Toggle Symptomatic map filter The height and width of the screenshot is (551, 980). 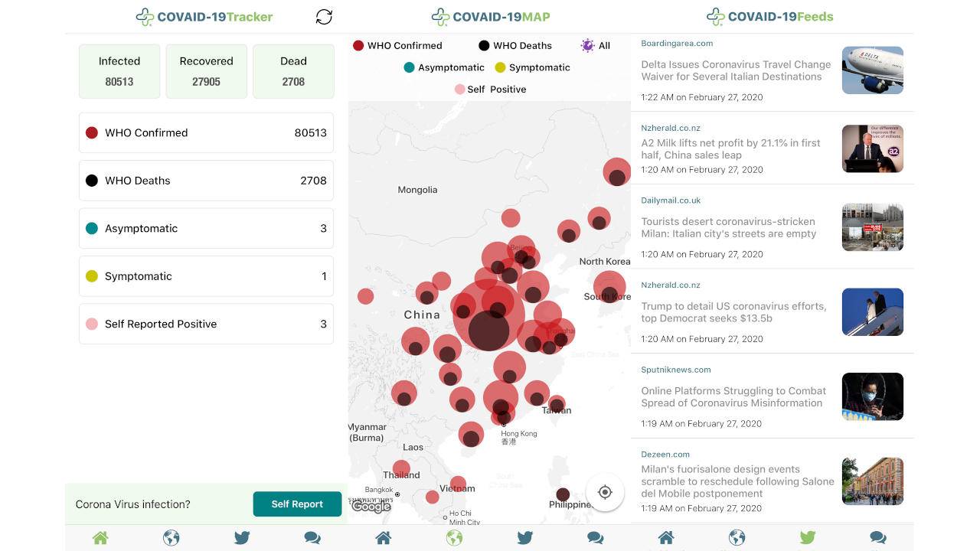click(532, 67)
